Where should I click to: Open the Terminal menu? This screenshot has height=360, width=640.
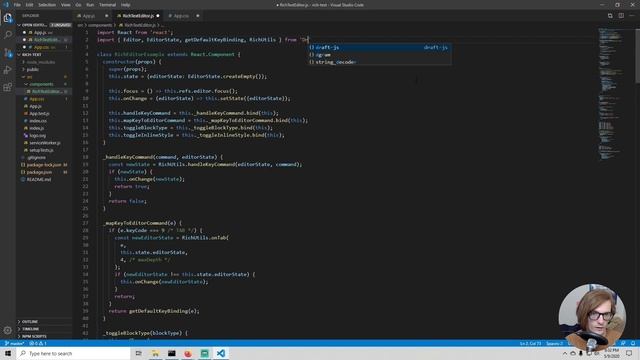point(107,5)
